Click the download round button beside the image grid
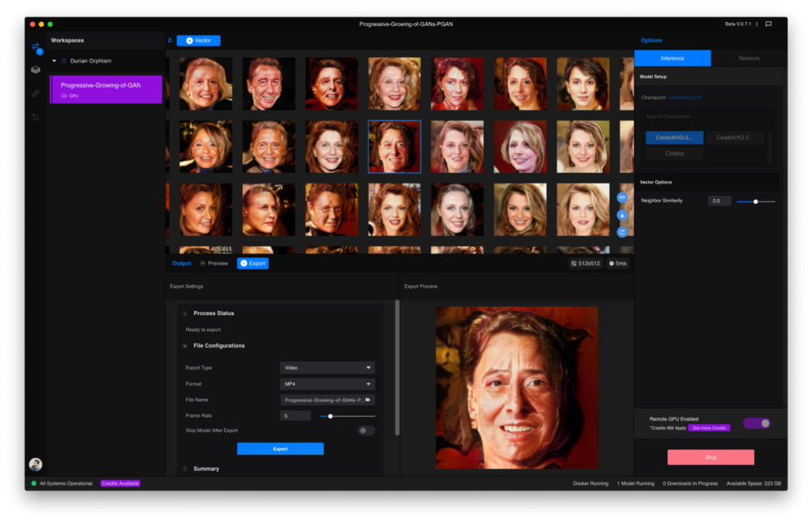This screenshot has height=523, width=812. click(622, 215)
